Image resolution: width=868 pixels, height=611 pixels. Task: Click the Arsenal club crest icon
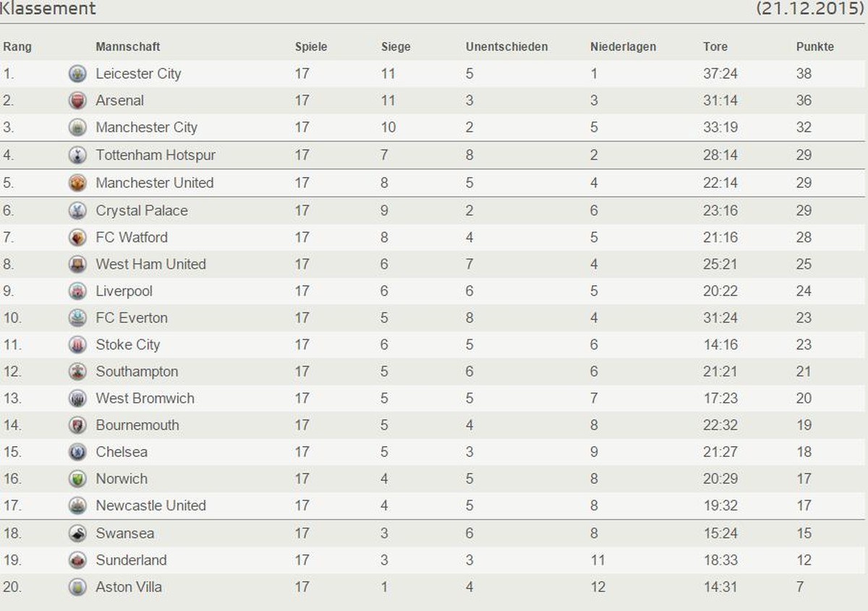77,101
